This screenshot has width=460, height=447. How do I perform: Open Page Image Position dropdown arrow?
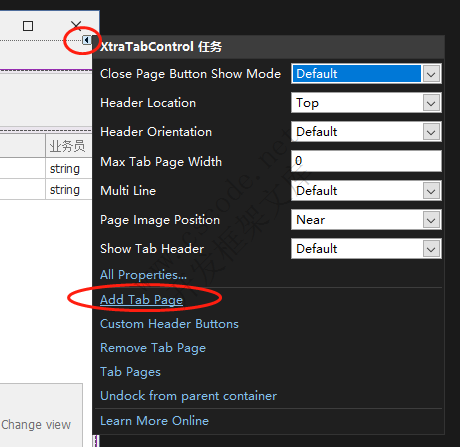click(x=431, y=220)
